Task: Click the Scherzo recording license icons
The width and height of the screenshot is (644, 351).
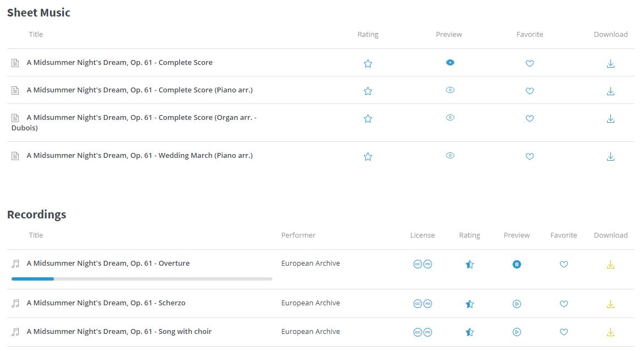Action: tap(423, 304)
